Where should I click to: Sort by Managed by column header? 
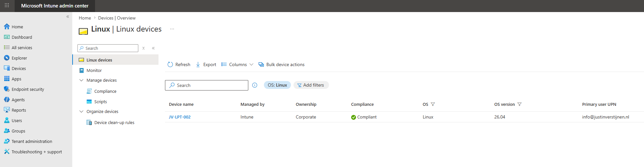click(x=253, y=104)
